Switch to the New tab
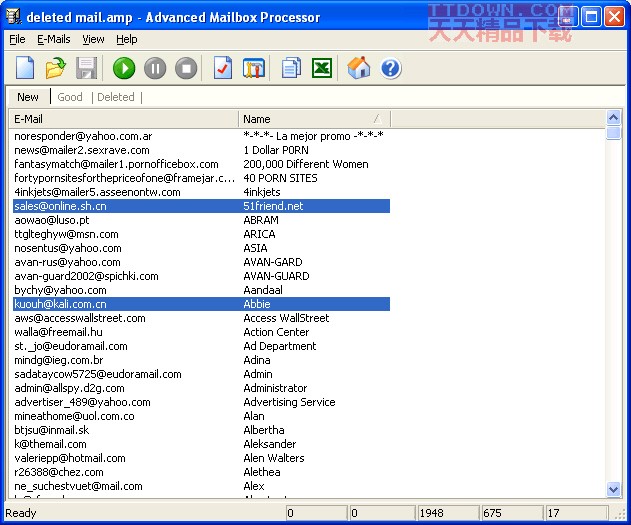 tap(28, 97)
